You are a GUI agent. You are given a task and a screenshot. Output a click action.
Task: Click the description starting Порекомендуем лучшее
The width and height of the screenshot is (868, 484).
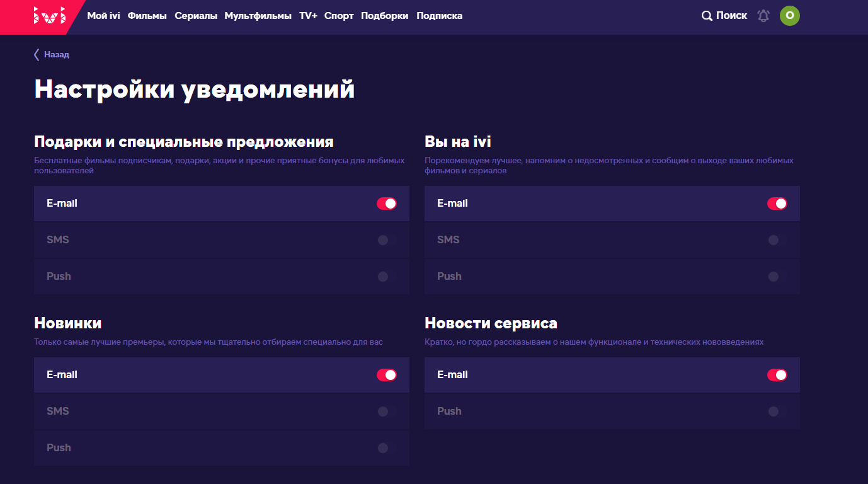pos(609,166)
